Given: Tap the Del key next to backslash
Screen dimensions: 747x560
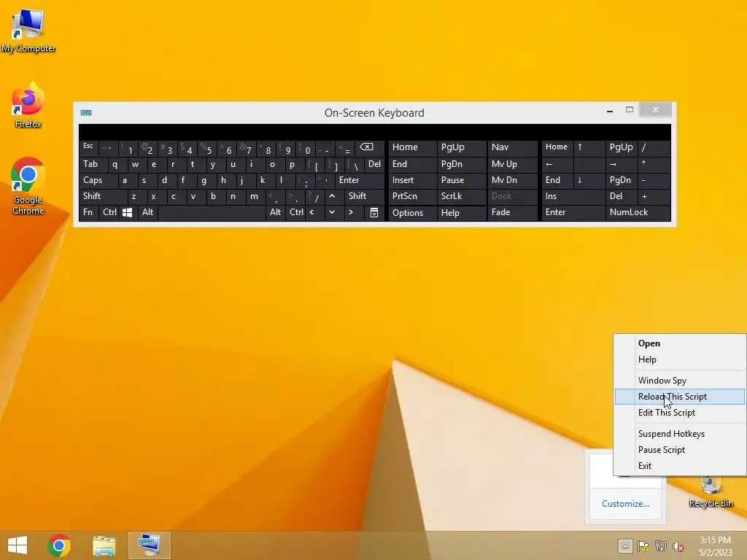Looking at the screenshot, I should coord(374,164).
